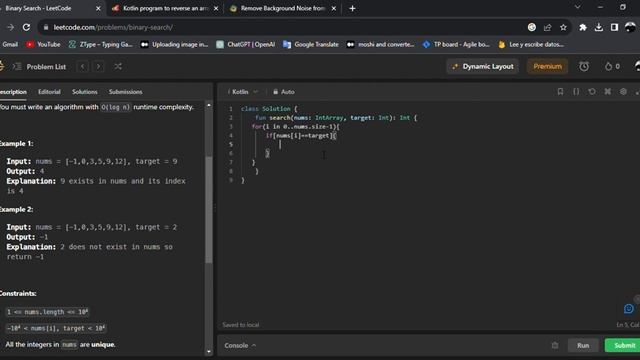This screenshot has height=360, width=640.
Task: Go forward in browser history
Action: [10, 27]
